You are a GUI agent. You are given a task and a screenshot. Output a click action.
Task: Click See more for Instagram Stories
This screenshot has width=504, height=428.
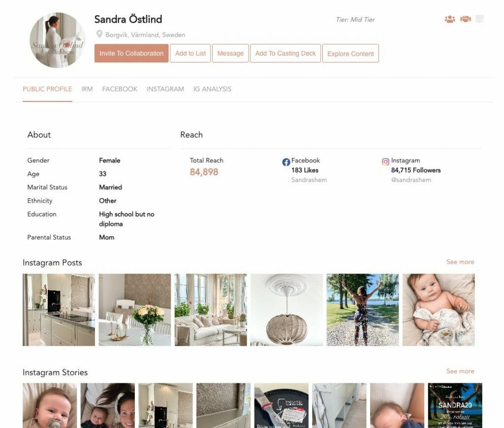pos(460,371)
